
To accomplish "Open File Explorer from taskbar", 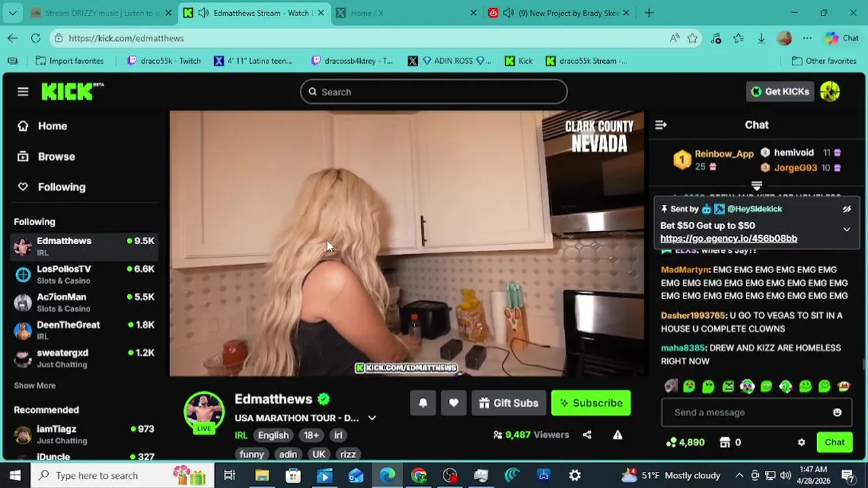I will (x=262, y=475).
